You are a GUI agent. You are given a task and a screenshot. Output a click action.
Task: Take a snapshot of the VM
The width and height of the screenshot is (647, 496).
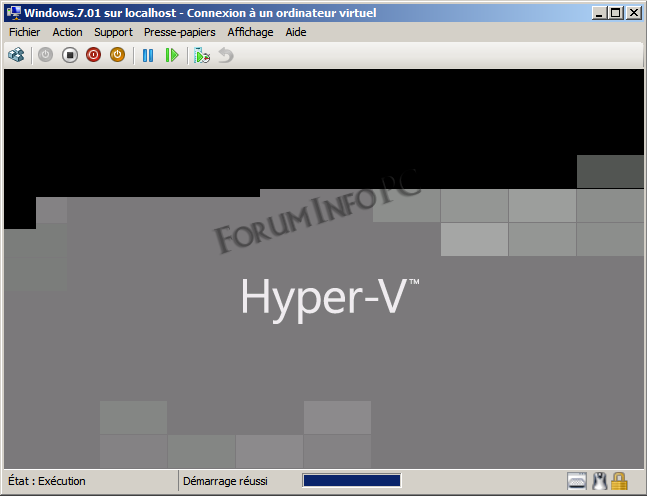(202, 55)
